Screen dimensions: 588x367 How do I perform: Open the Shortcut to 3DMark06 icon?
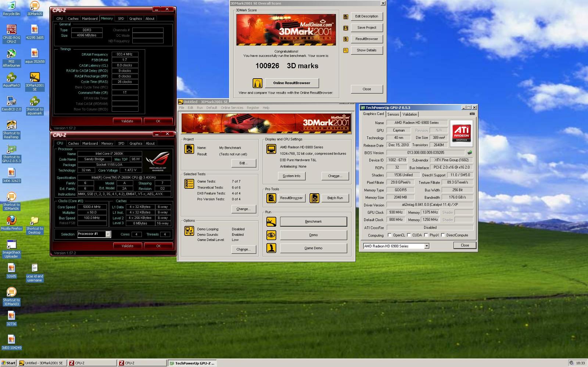click(11, 201)
